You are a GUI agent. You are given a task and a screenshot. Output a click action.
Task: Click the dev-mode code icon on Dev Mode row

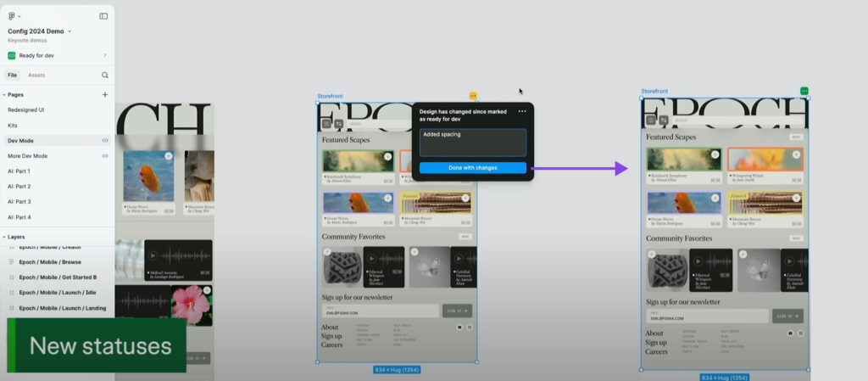tap(104, 141)
